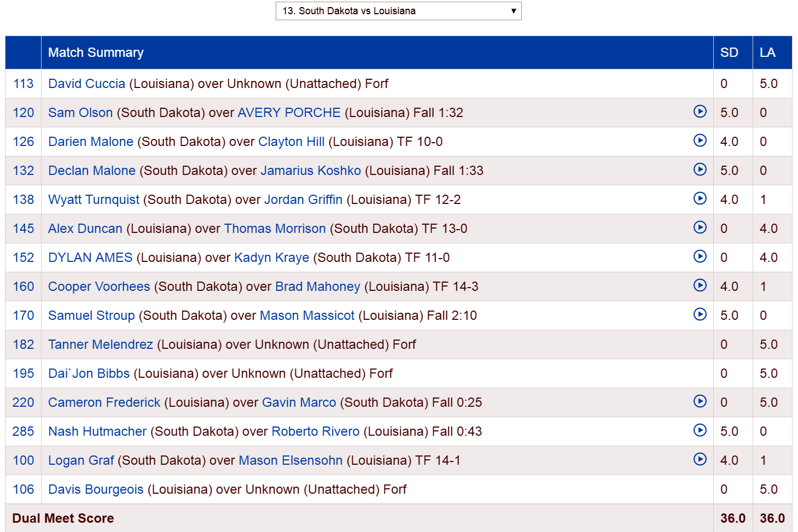798x532 pixels.
Task: Open Declan Malone wrestler link
Action: click(92, 171)
